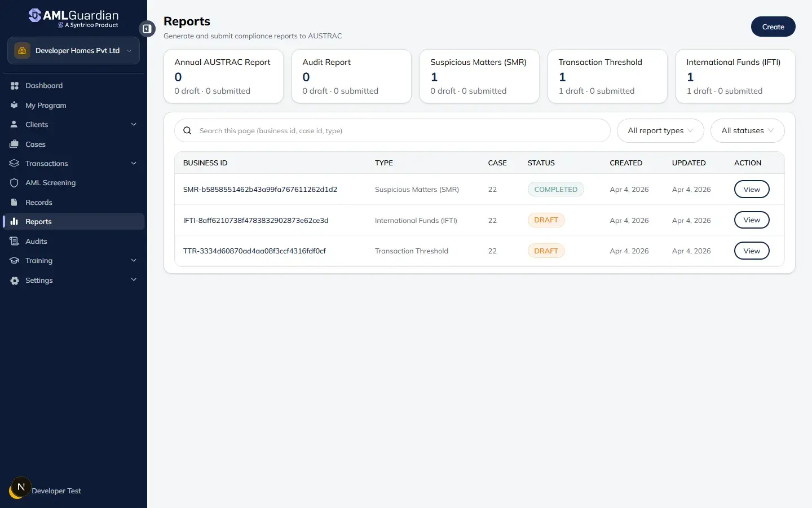
Task: View the TTR-3334d608 report
Action: 752,251
